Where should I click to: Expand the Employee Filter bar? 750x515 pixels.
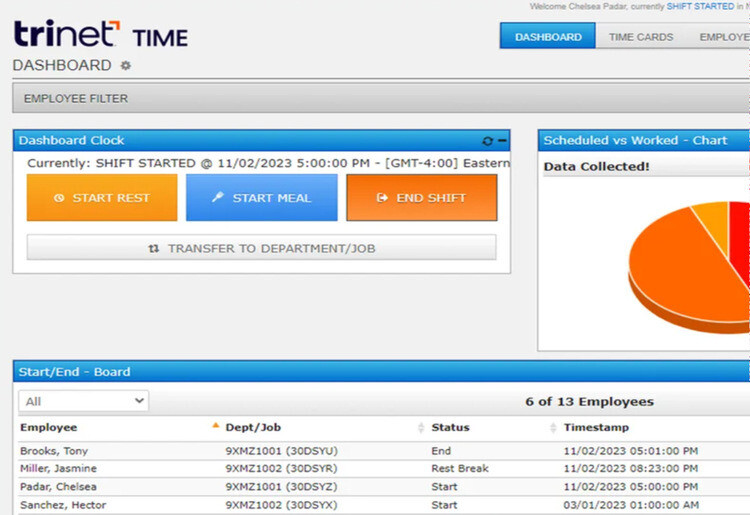click(x=380, y=99)
